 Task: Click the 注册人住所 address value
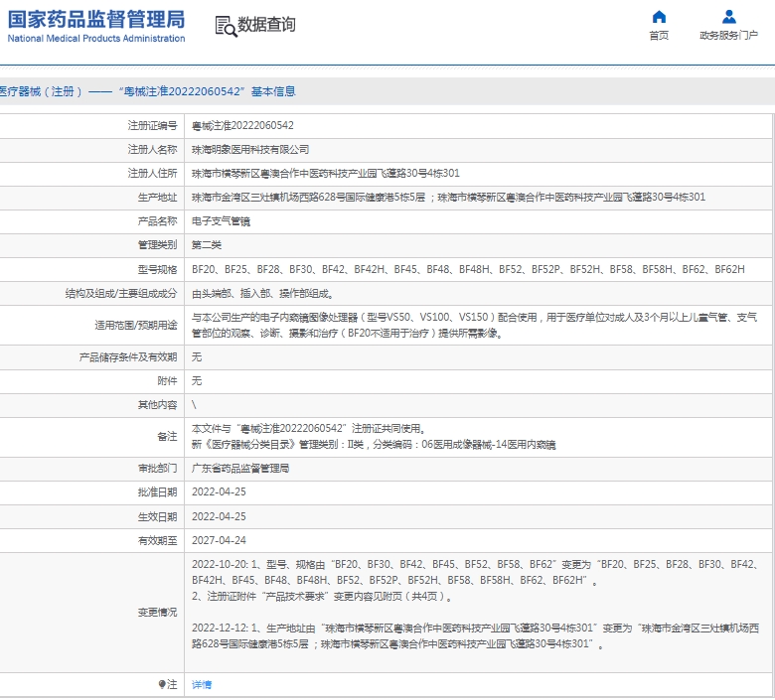326,173
